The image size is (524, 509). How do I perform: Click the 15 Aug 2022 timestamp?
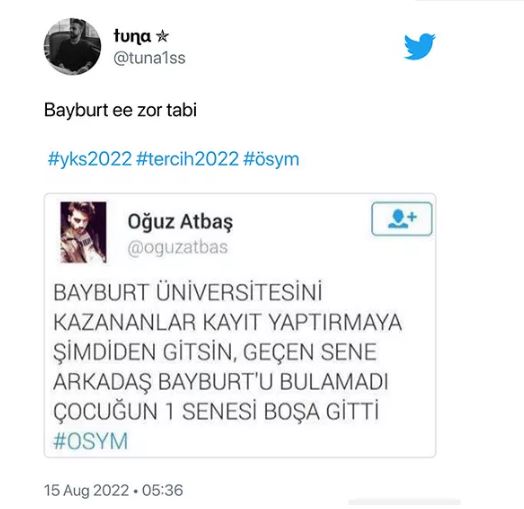[87, 491]
